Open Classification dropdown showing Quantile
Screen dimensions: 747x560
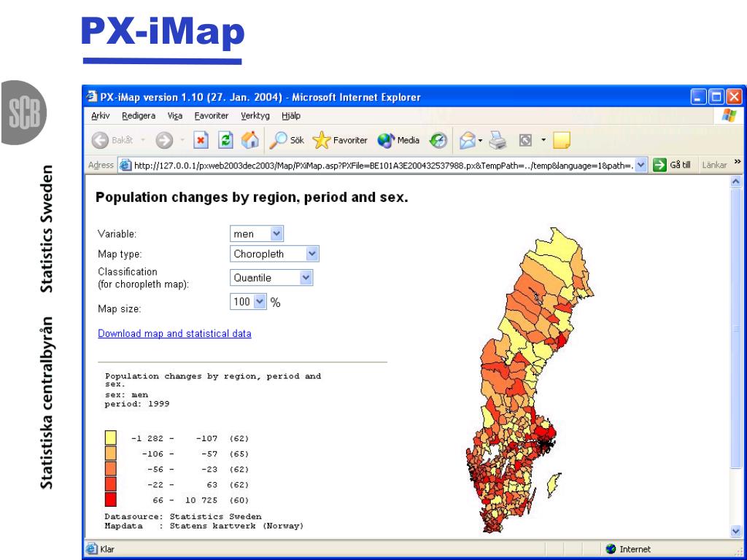click(271, 278)
